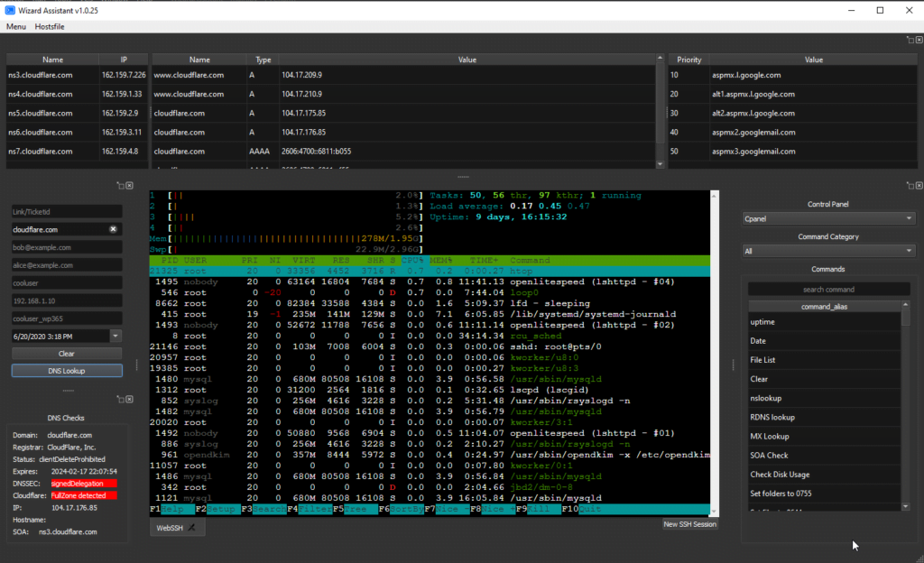Viewport: 924px width, 563px height.
Task: Expand the Command Category dropdown set to All
Action: click(x=828, y=251)
